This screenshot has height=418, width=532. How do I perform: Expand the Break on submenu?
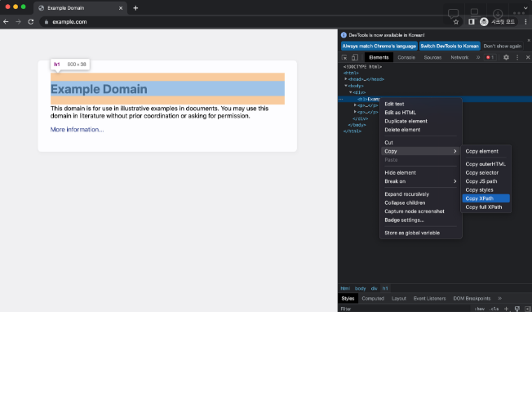421,181
